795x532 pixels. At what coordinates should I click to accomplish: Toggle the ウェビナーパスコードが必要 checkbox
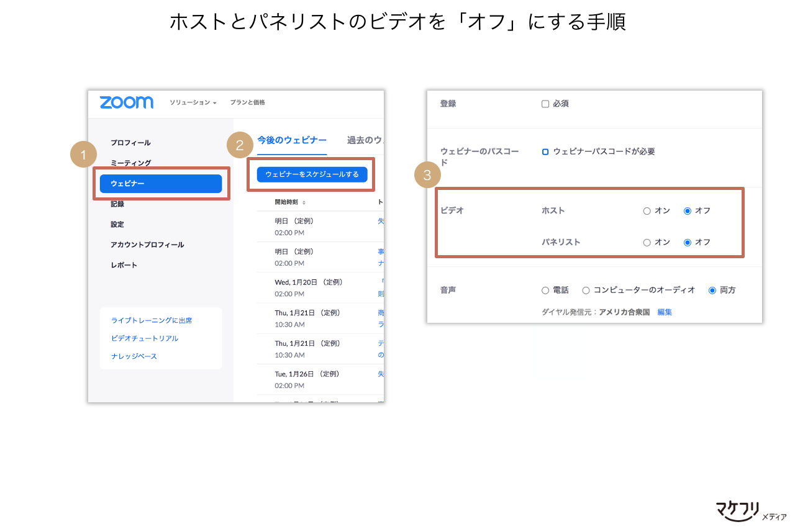coord(545,151)
